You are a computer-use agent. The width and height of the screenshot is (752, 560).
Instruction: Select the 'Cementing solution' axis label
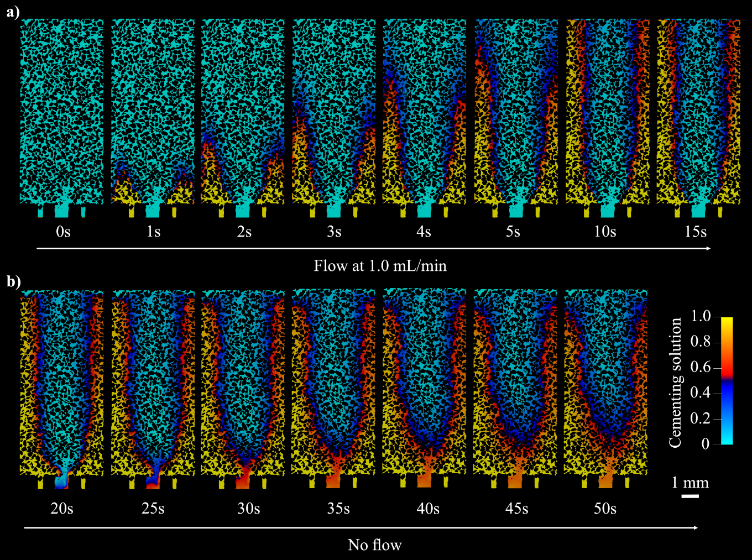point(675,383)
